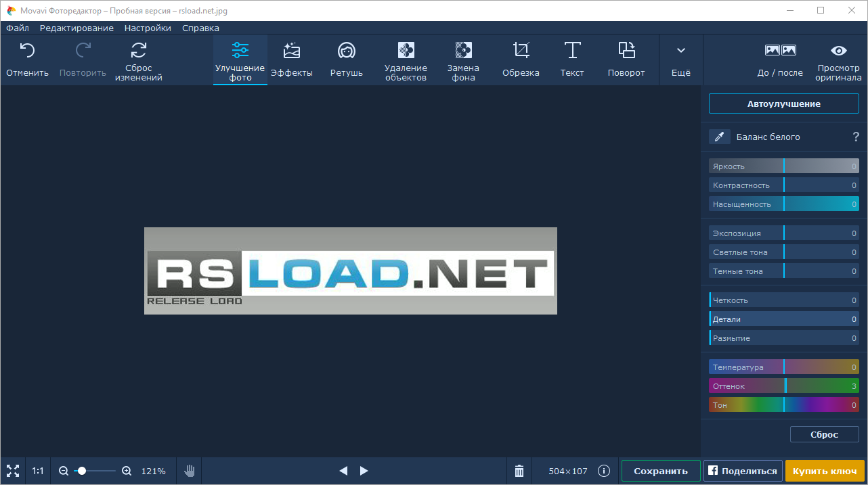Click the Контрастность slider
The image size is (868, 485).
click(x=784, y=185)
